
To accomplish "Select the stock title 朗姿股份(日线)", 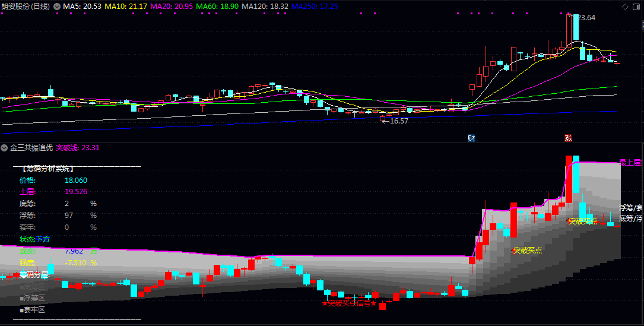I will (x=26, y=7).
